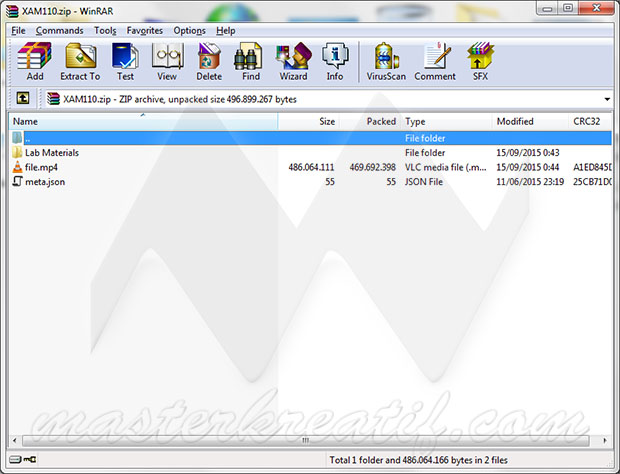Screen dimensions: 620x474
Task: Open the Options menu
Action: click(x=189, y=30)
